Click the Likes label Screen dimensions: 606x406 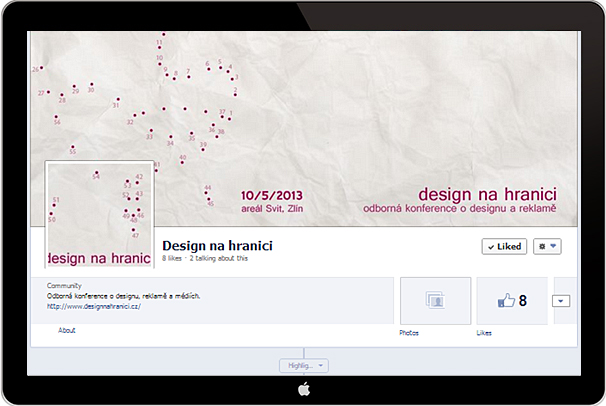tap(484, 332)
